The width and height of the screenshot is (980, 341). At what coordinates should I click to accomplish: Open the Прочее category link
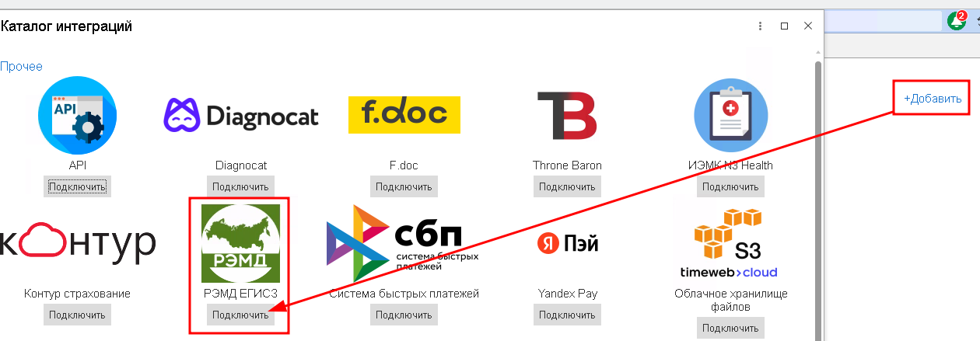coord(21,67)
